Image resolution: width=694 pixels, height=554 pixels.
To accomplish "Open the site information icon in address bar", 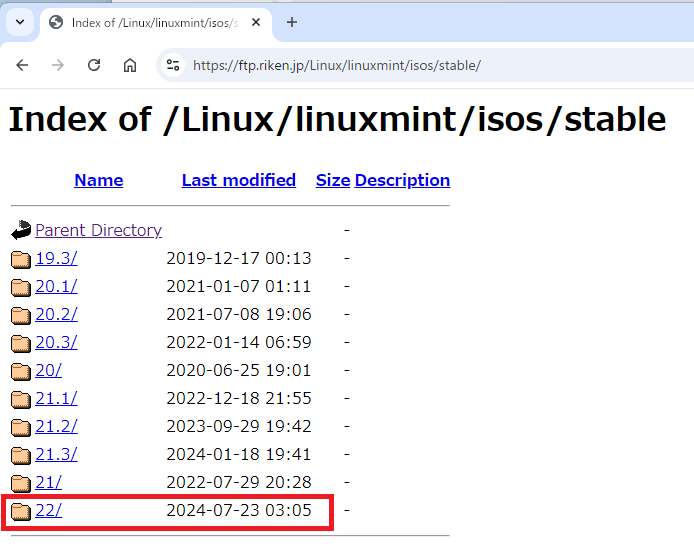I will click(173, 65).
